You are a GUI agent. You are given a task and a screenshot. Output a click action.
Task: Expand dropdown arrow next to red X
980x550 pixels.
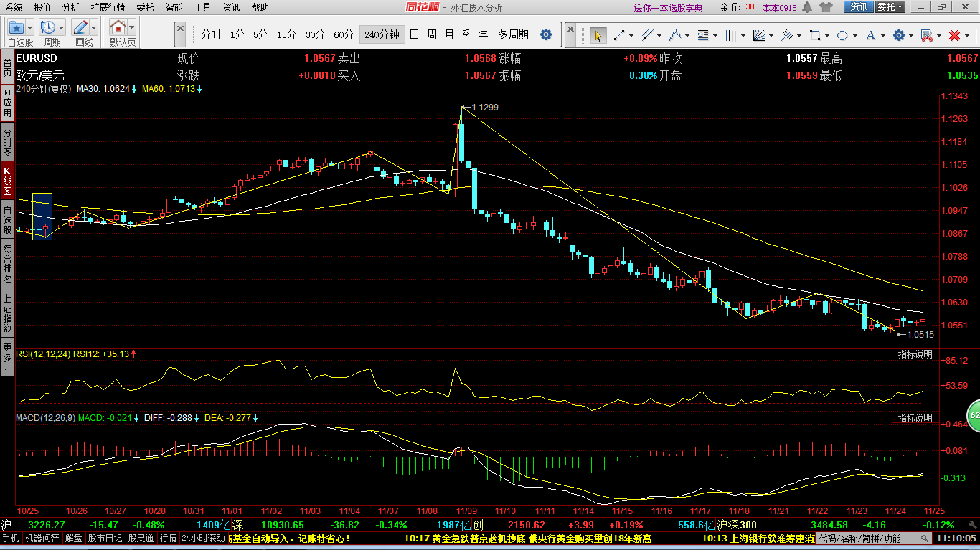pyautogui.click(x=966, y=35)
